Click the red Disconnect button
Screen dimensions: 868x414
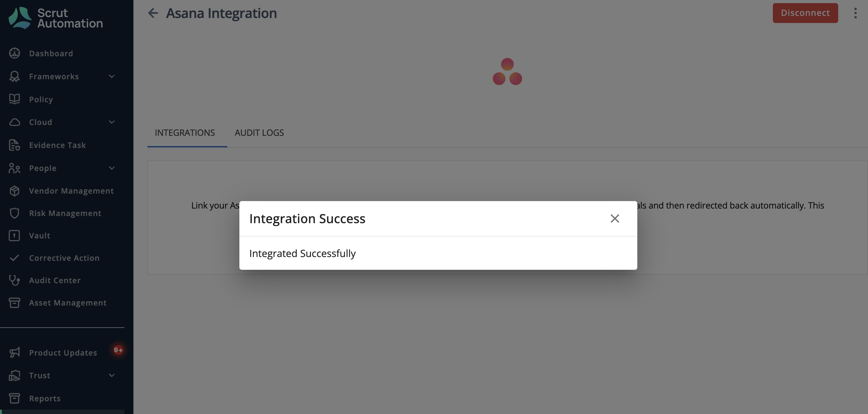[805, 13]
